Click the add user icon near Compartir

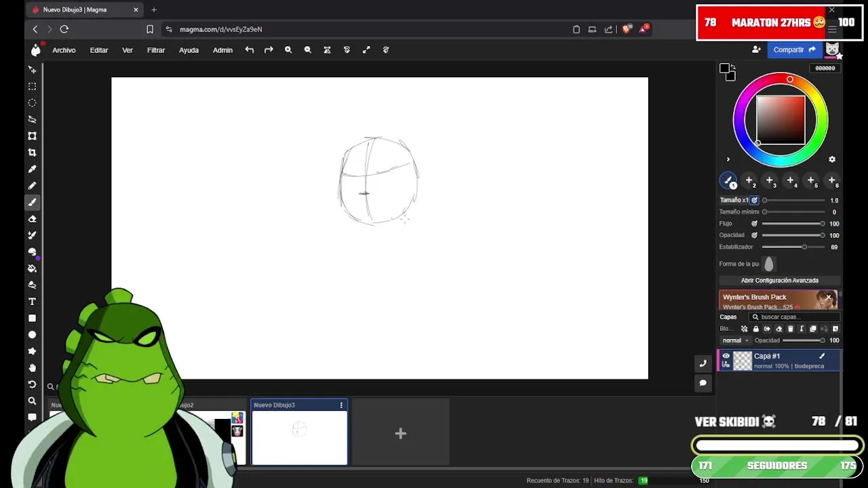point(756,49)
